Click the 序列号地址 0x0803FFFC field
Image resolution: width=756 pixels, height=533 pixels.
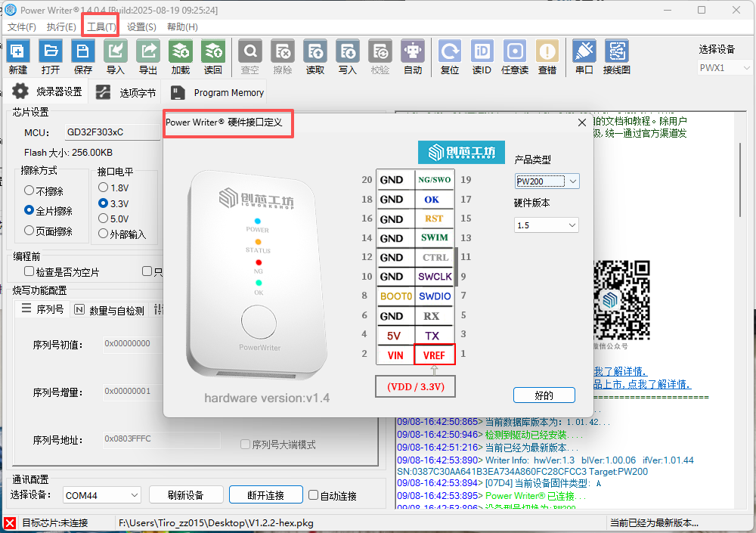point(162,439)
